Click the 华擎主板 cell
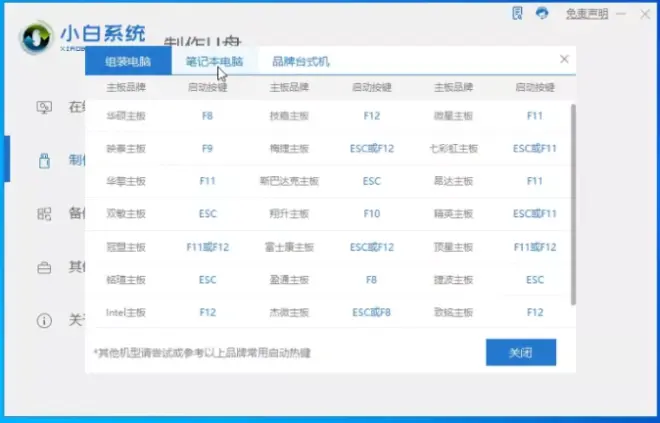The height and width of the screenshot is (423, 660). coord(126,181)
